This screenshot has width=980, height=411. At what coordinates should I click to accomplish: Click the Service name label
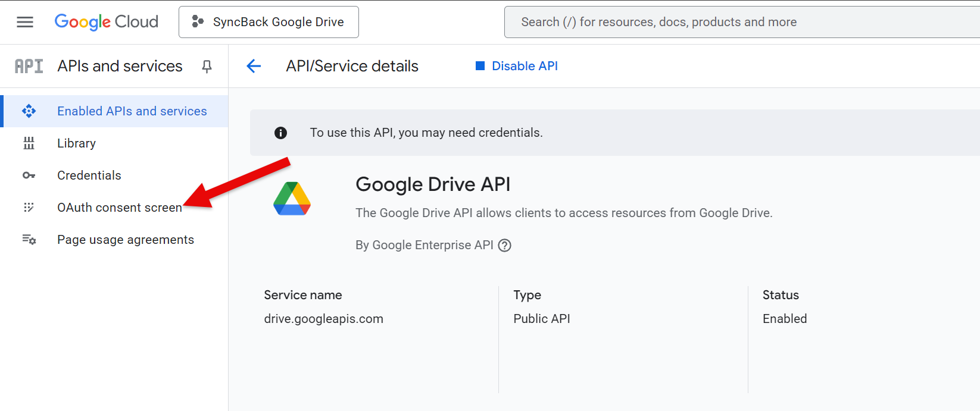[x=303, y=295]
